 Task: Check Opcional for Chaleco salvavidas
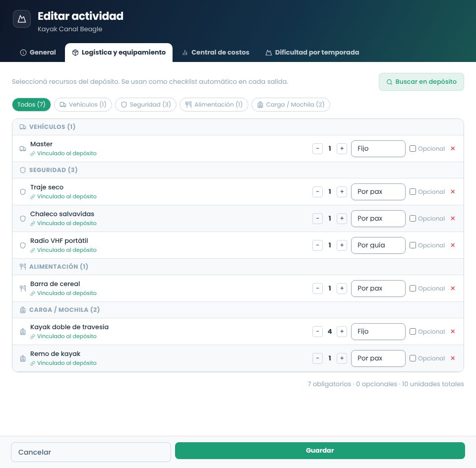tap(413, 218)
